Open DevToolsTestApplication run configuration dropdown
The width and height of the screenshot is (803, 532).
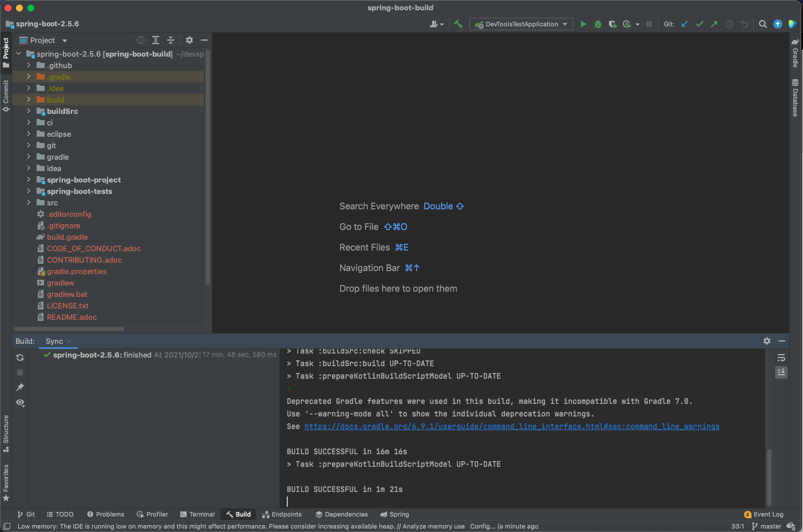coord(521,24)
